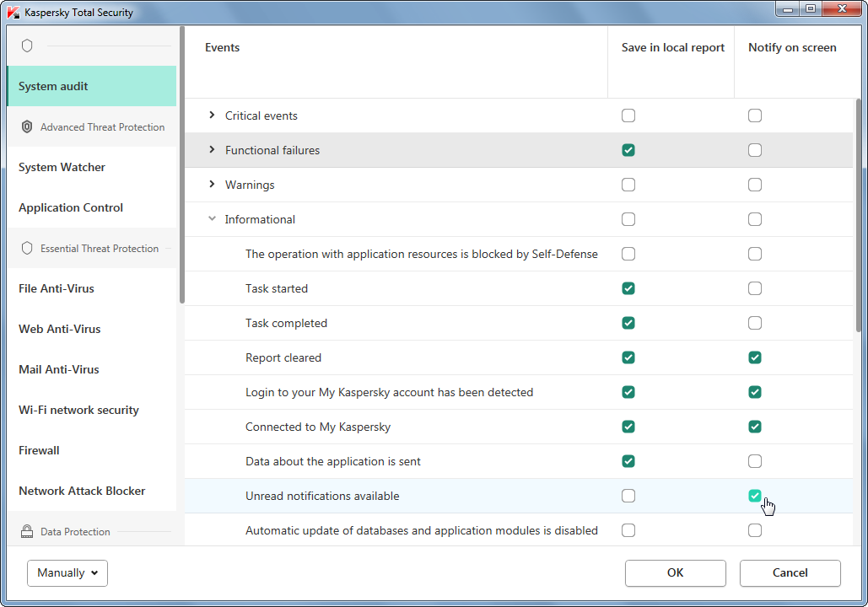
Task: Collapse the Informational group
Action: [212, 218]
